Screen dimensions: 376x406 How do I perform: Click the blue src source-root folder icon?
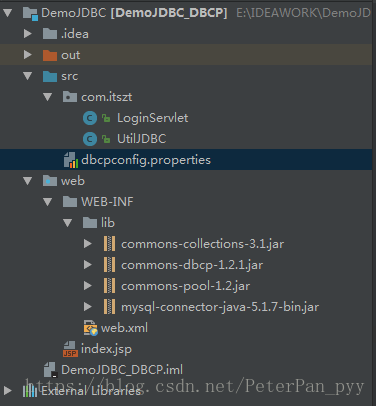pyautogui.click(x=50, y=76)
